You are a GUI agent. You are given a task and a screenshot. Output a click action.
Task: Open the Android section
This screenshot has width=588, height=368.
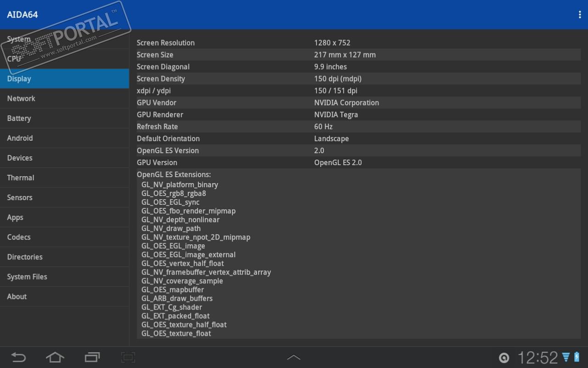pyautogui.click(x=64, y=138)
